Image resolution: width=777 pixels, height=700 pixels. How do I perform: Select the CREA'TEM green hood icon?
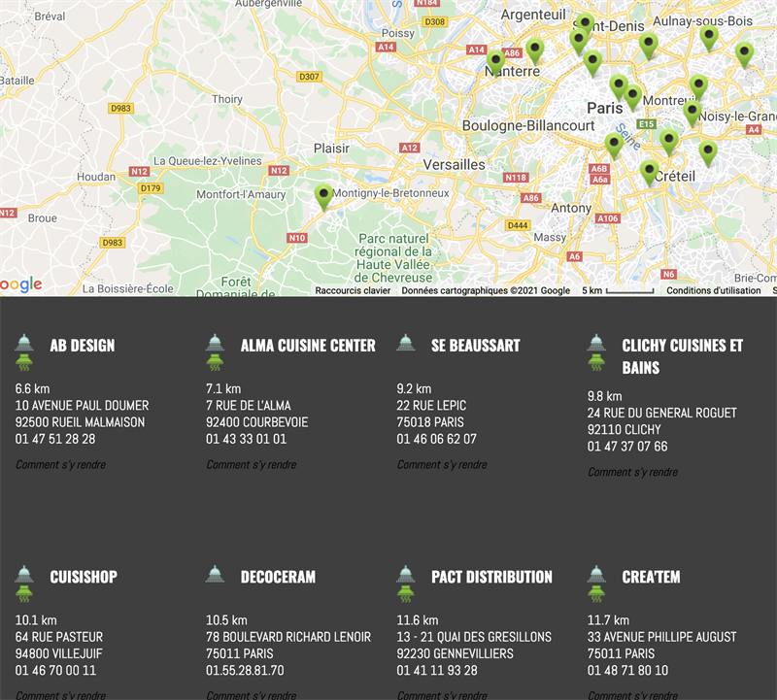click(596, 594)
